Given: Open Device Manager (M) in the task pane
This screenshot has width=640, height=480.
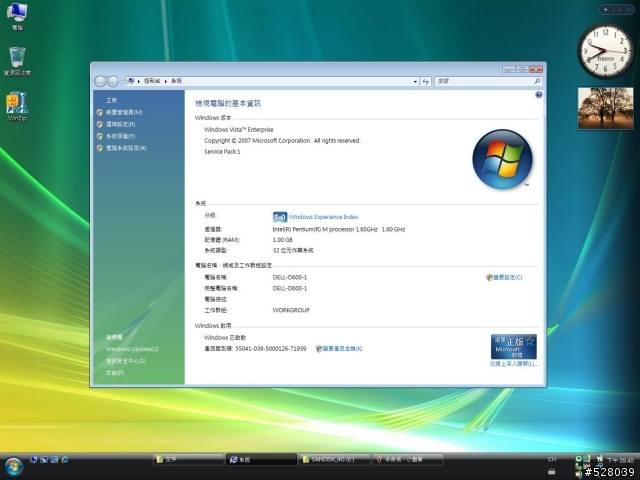Looking at the screenshot, I should pyautogui.click(x=124, y=112).
